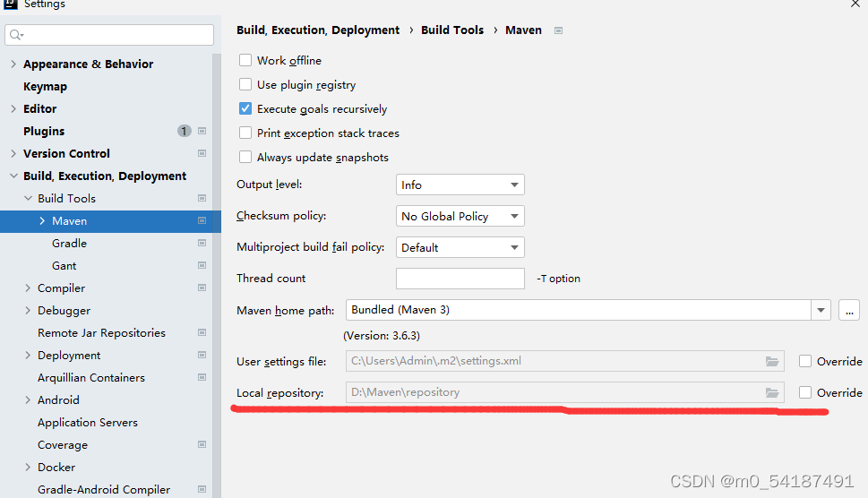868x498 pixels.
Task: Click project-level icon beside Remote Jar Repositories
Action: point(202,332)
